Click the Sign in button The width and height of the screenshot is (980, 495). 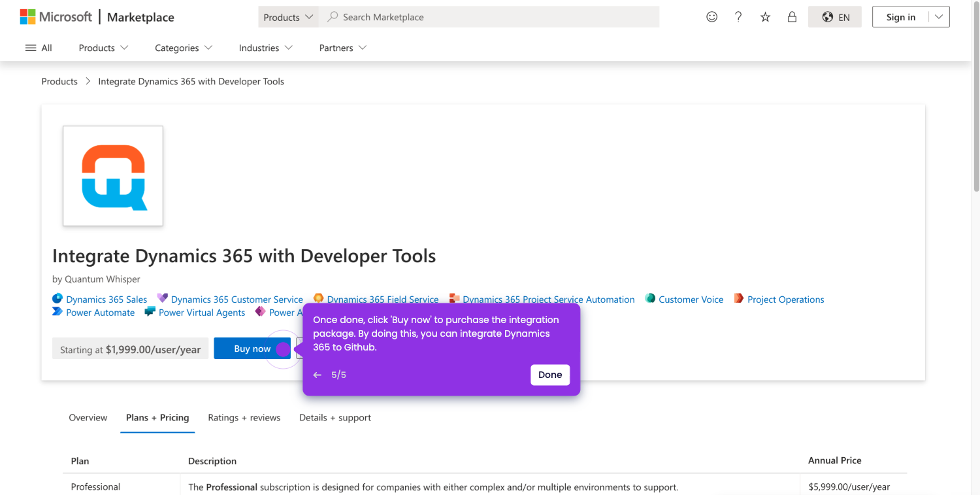coord(901,17)
